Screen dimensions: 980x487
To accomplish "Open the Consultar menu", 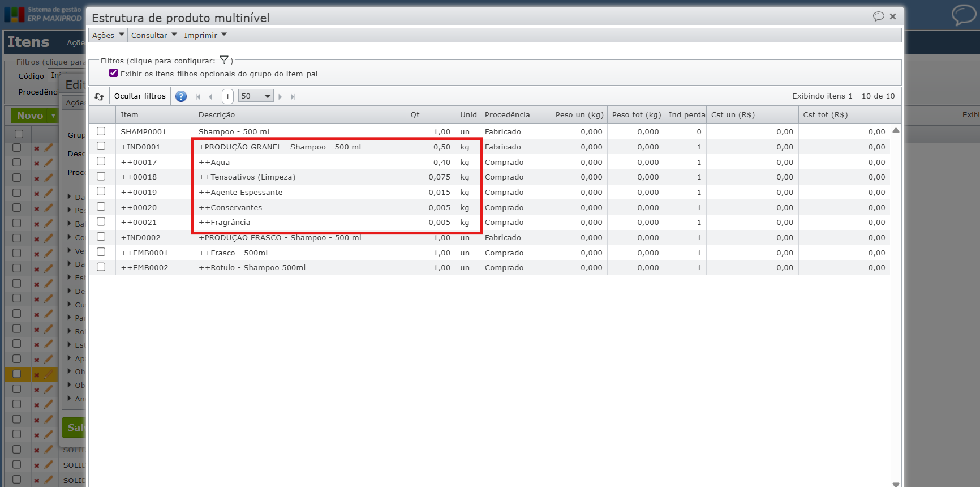I will click(154, 35).
